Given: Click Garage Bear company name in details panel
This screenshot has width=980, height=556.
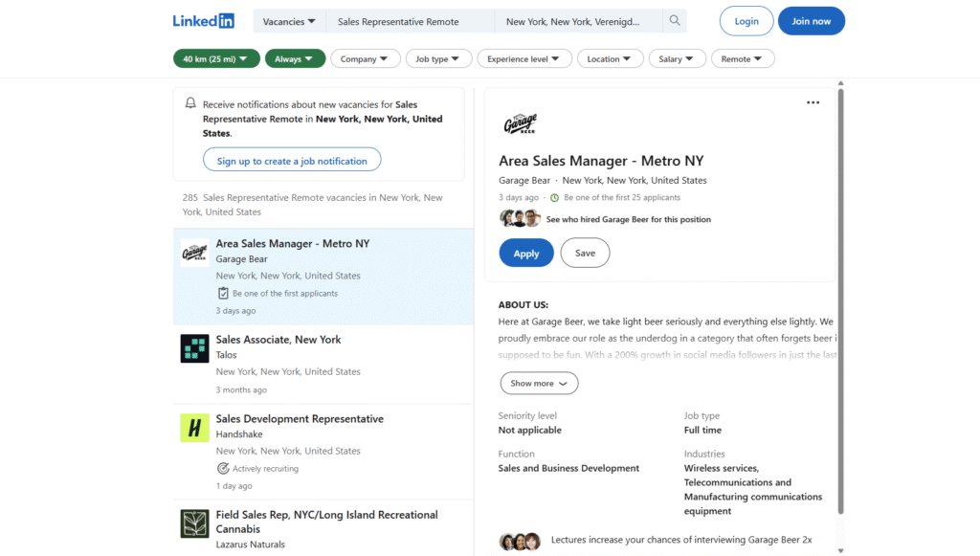Looking at the screenshot, I should click(x=524, y=180).
